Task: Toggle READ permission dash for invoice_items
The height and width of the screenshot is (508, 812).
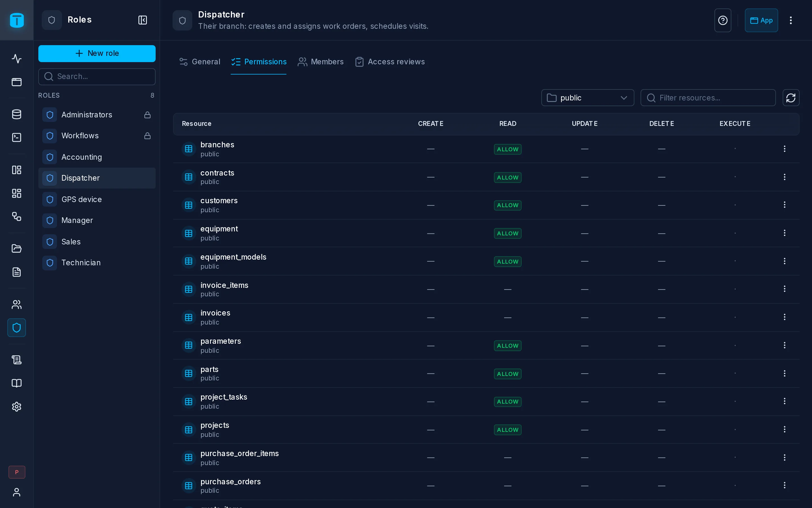Action: (508, 289)
